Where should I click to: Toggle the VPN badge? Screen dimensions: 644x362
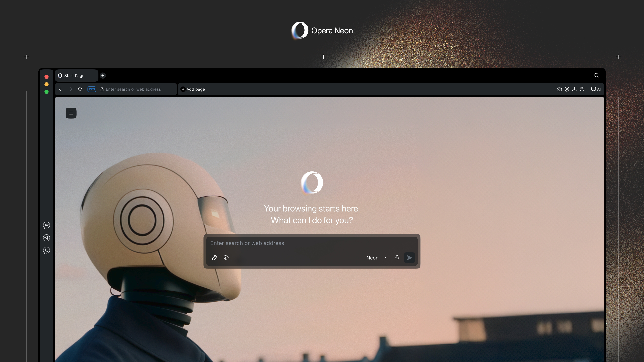coord(92,89)
